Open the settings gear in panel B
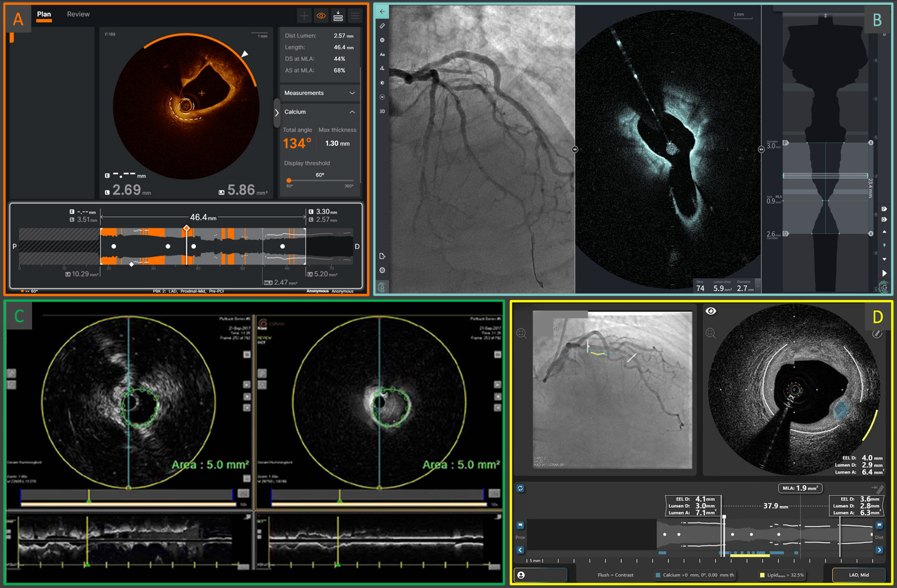Image resolution: width=897 pixels, height=588 pixels. coord(382,271)
